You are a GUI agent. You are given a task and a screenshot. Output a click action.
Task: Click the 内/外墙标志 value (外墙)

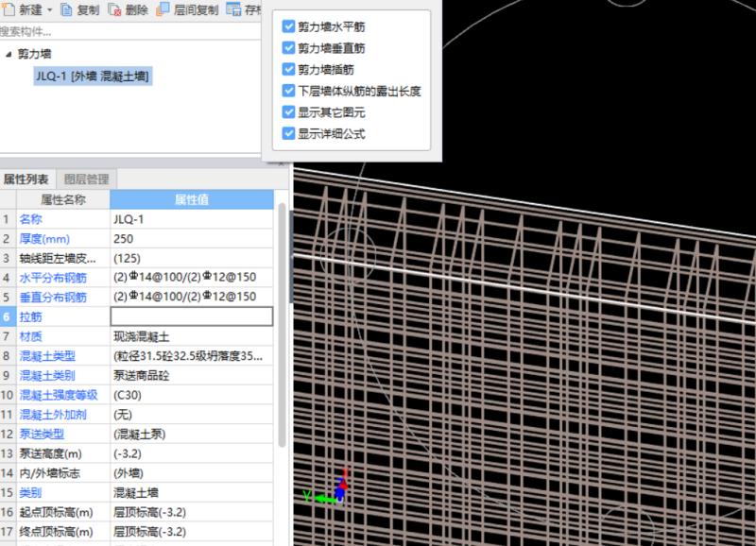pos(192,473)
